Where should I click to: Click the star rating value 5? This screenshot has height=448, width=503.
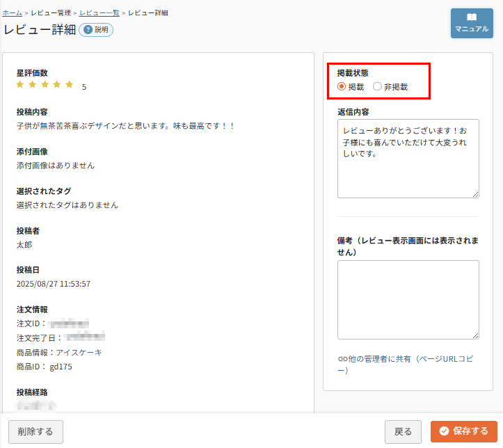84,87
